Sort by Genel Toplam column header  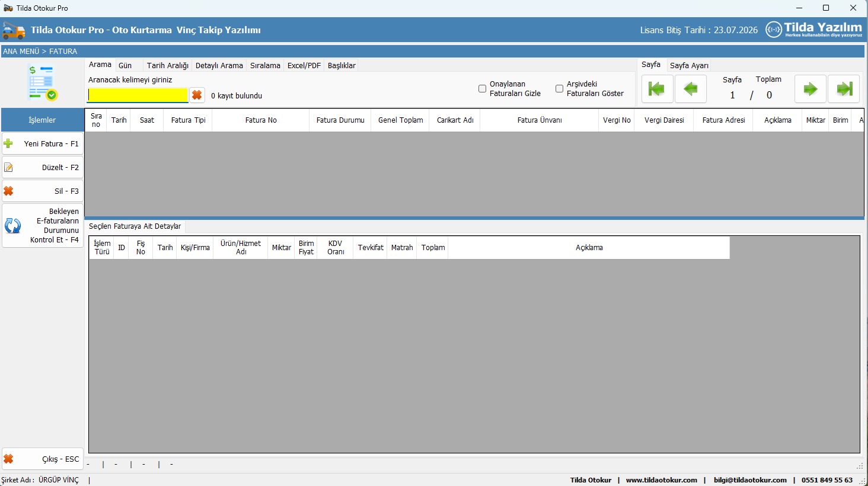click(x=400, y=120)
